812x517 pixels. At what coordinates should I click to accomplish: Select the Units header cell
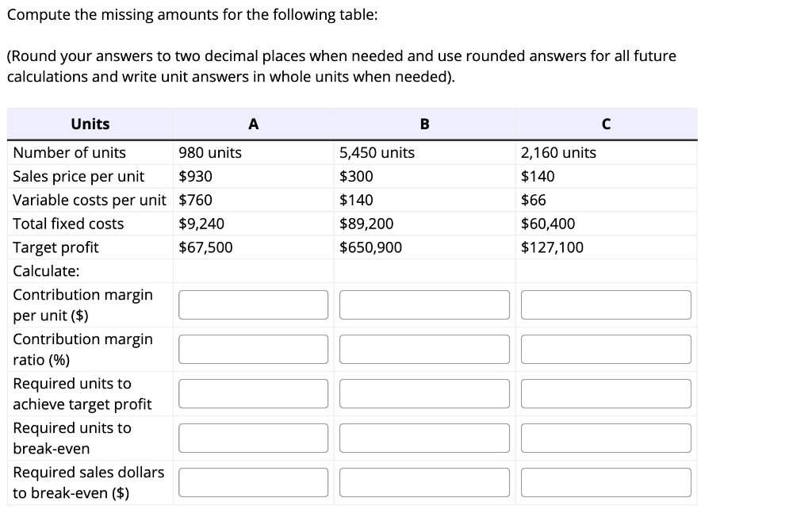pos(90,124)
